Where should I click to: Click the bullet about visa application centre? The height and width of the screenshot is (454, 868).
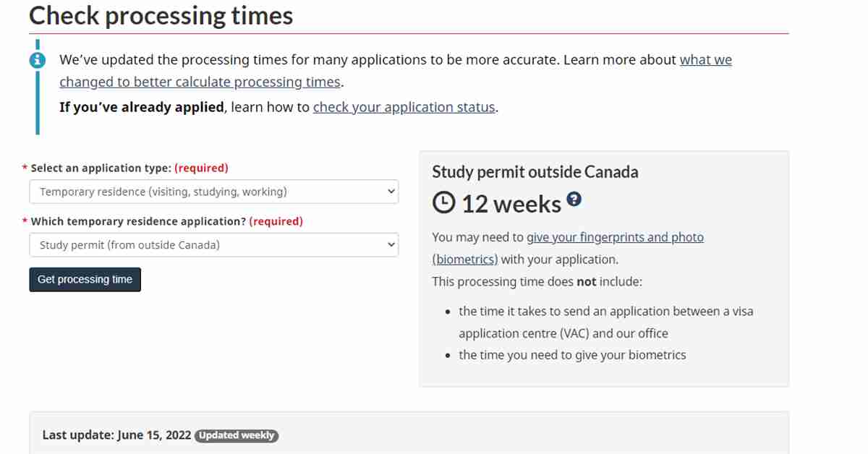point(606,322)
